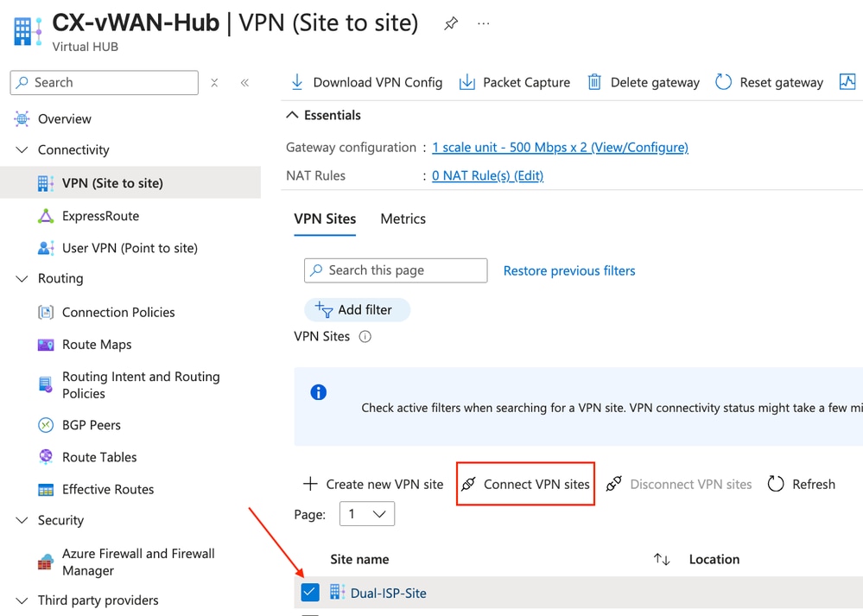Screen dimensions: 863x616
Task: Click the Reset gateway circular icon
Action: (723, 83)
